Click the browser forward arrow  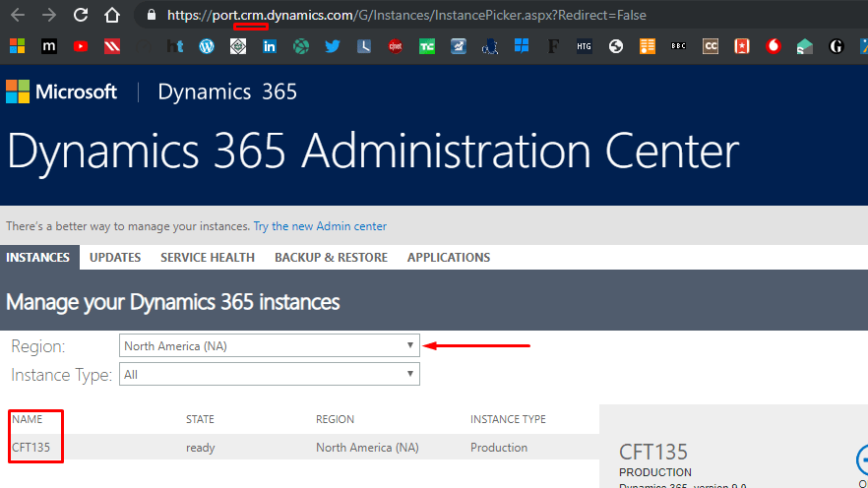point(49,15)
